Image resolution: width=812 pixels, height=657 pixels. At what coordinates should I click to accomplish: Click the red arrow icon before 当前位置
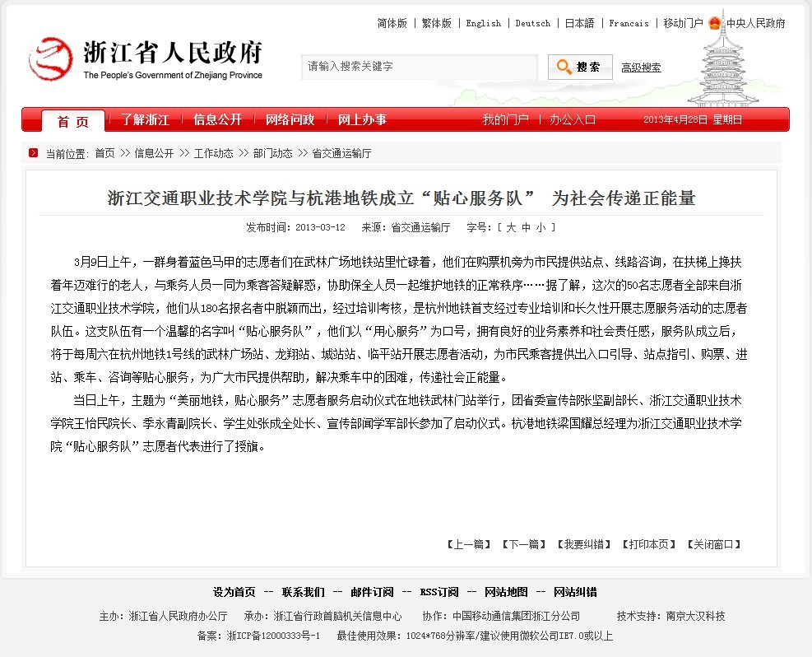click(34, 153)
